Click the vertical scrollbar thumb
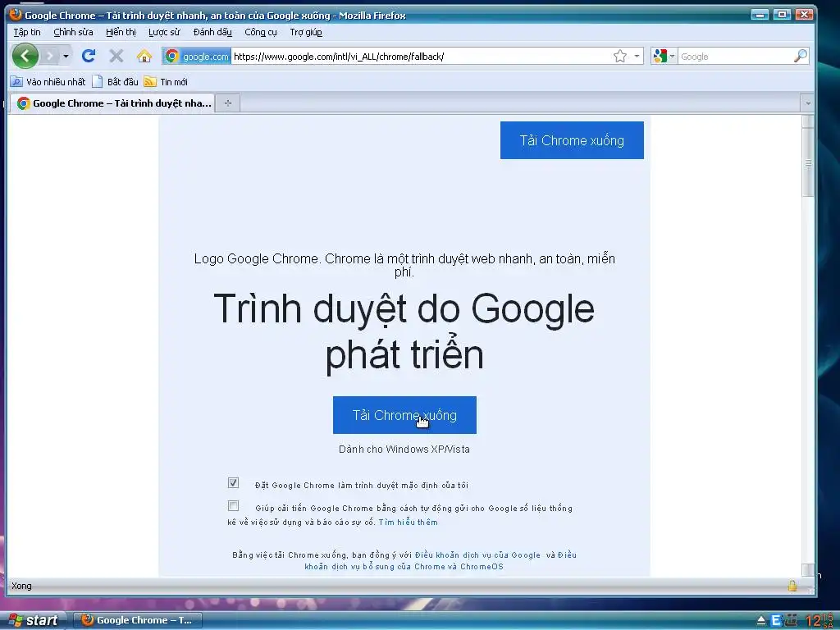Viewport: 840px width, 630px height. (807, 162)
